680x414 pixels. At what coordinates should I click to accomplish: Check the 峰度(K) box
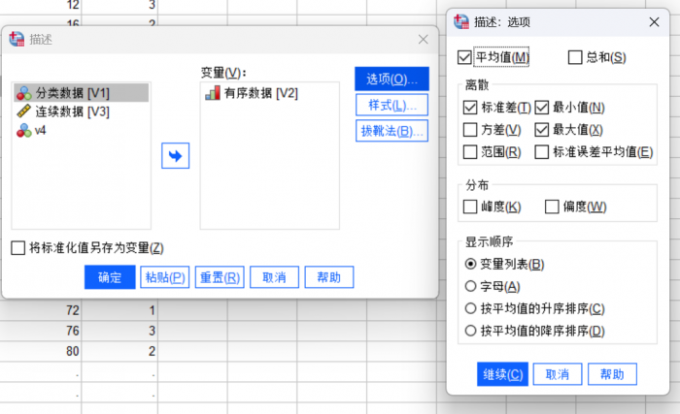click(470, 207)
